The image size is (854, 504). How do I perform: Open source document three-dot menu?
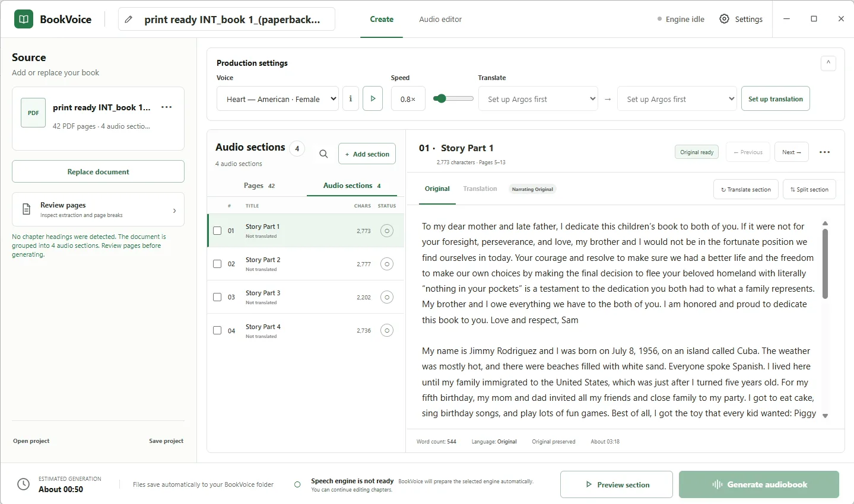pyautogui.click(x=167, y=107)
